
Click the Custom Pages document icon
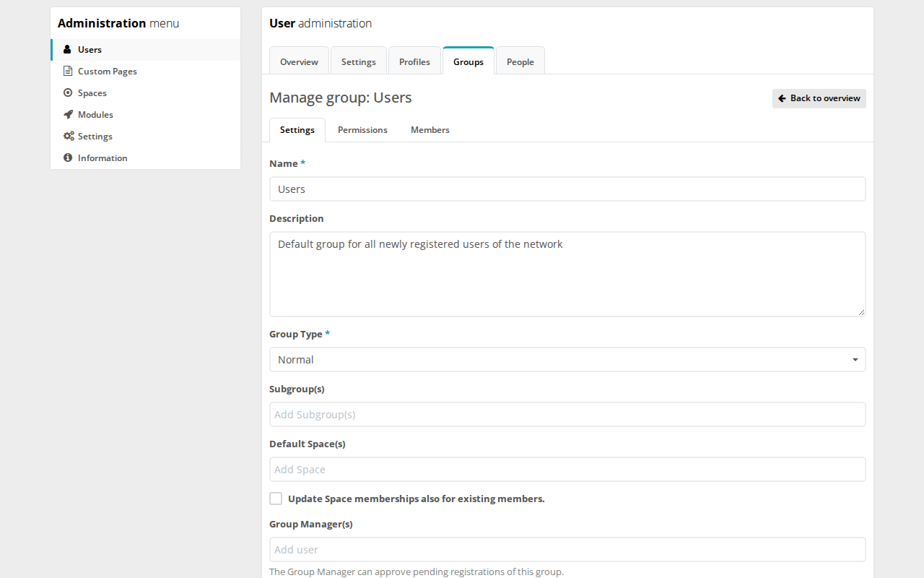point(68,72)
